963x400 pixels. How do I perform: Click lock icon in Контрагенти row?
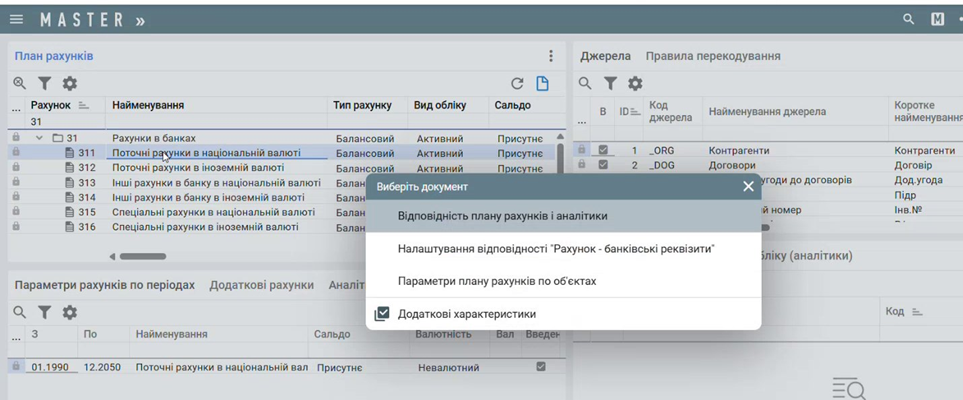tap(580, 149)
